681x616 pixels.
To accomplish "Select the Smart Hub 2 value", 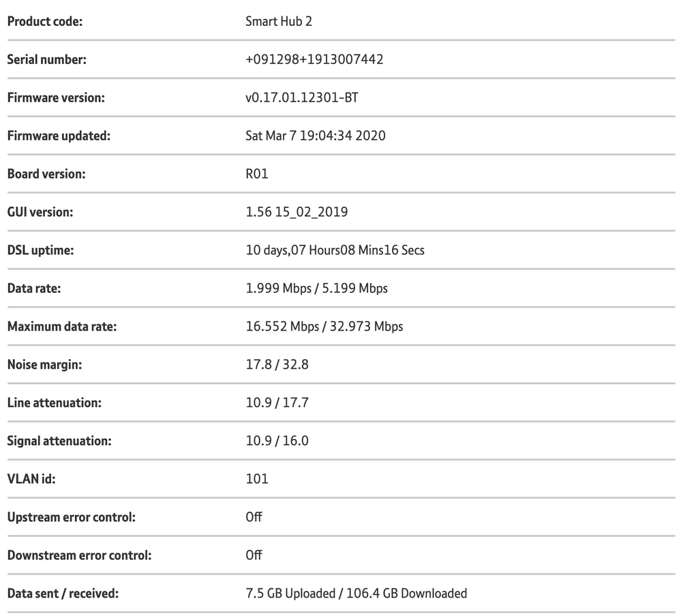I will 278,21.
